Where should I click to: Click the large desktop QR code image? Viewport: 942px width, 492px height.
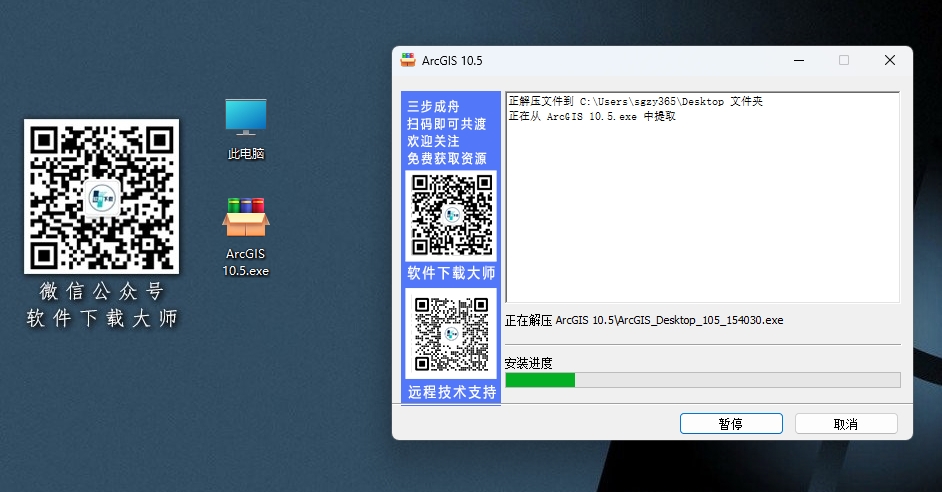pos(102,196)
